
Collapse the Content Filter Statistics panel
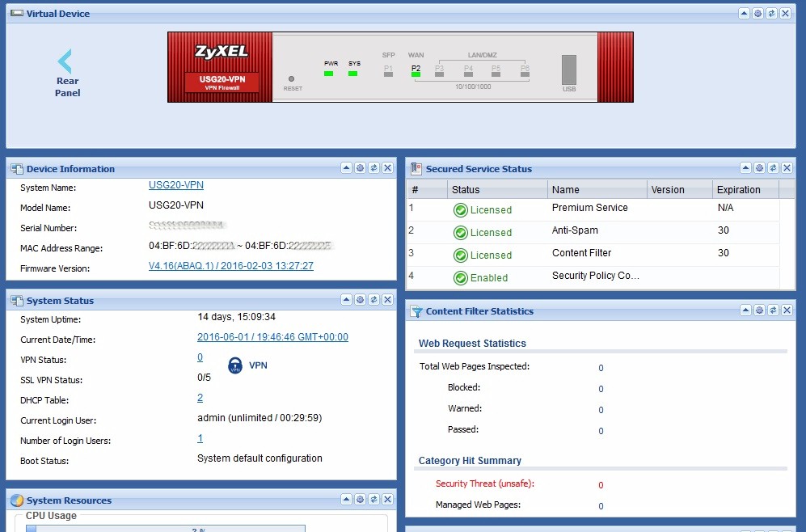pos(746,310)
